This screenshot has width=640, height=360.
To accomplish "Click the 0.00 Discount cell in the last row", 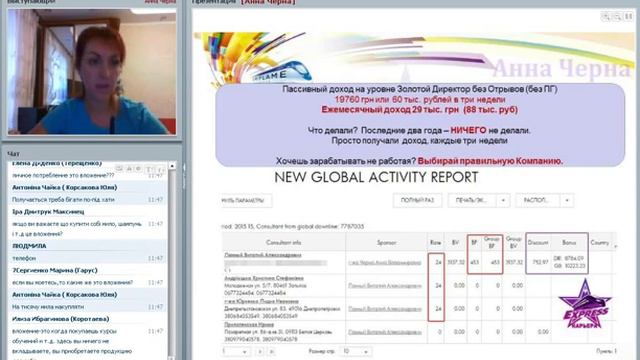I will pos(542,332).
